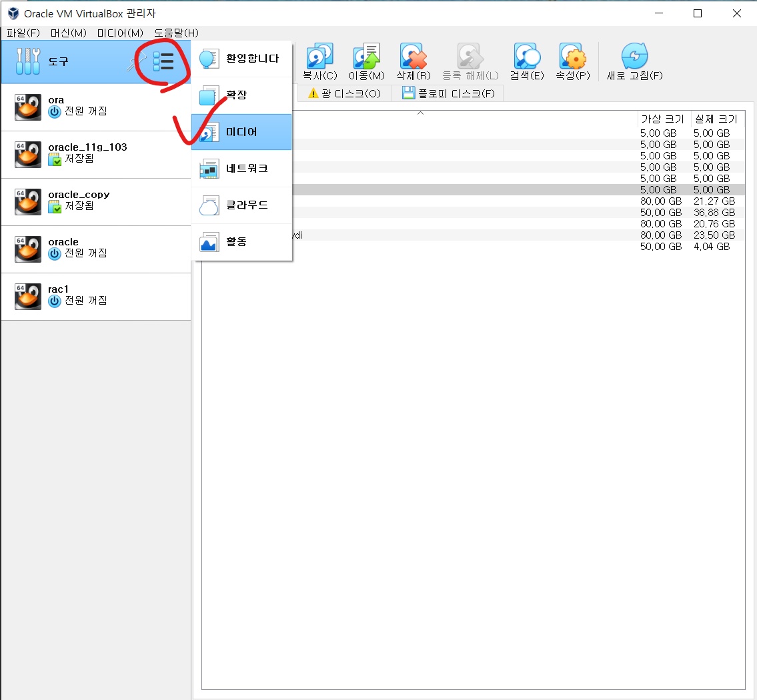Click the oracle power off state icon

[55, 253]
